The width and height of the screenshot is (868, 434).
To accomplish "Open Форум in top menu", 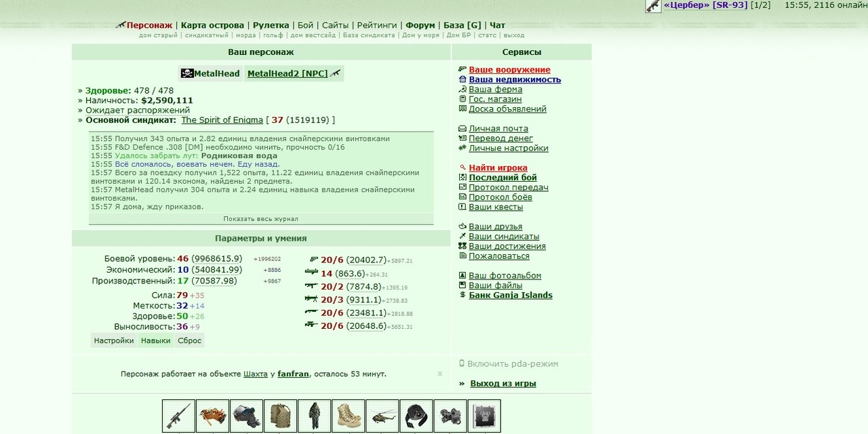I will (x=420, y=25).
